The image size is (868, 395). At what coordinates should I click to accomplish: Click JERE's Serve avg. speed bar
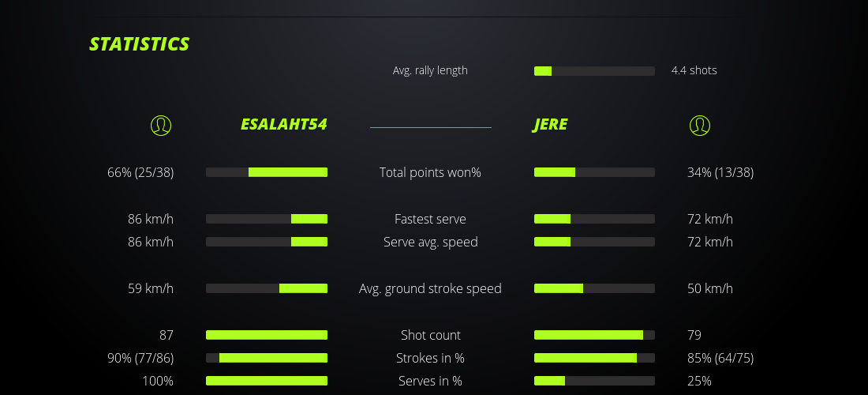(594, 242)
